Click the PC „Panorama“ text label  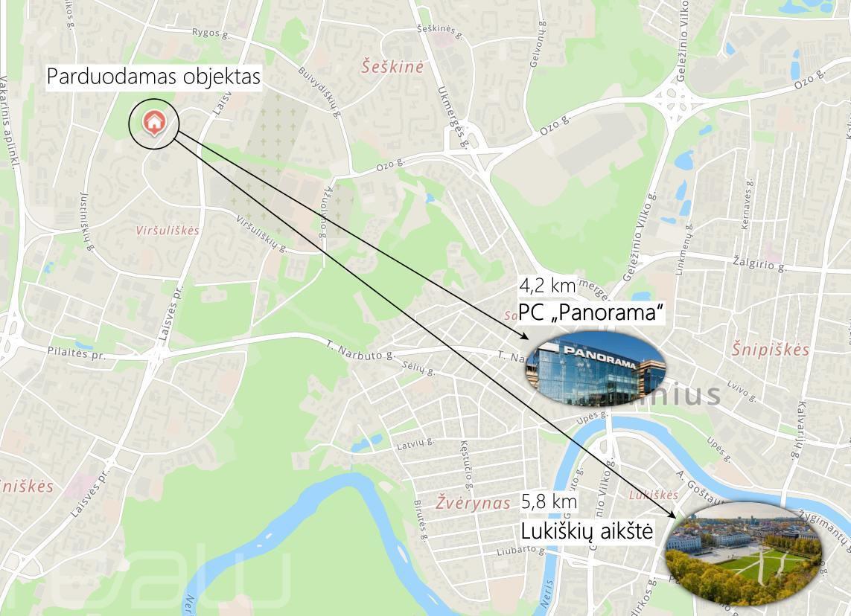point(592,313)
